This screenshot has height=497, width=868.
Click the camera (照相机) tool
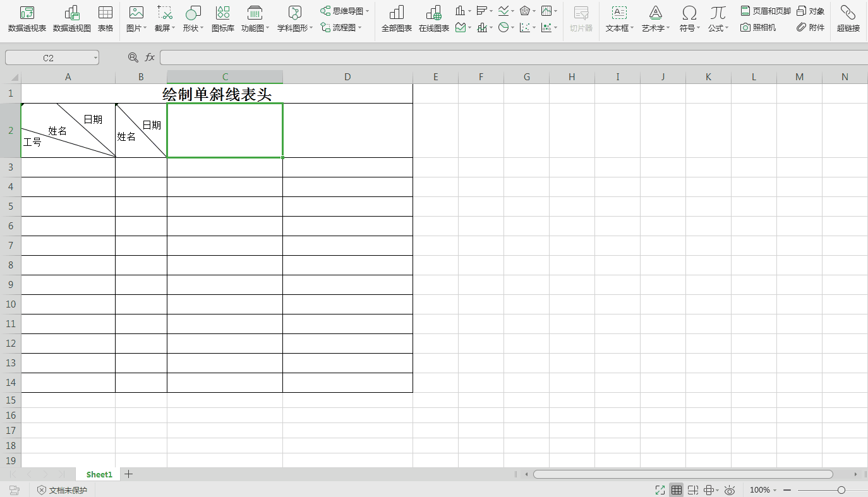758,27
